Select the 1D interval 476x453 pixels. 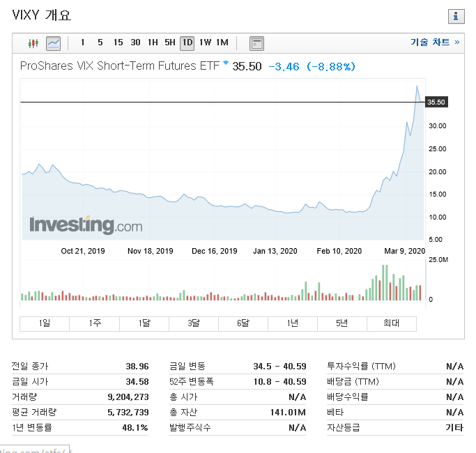187,43
